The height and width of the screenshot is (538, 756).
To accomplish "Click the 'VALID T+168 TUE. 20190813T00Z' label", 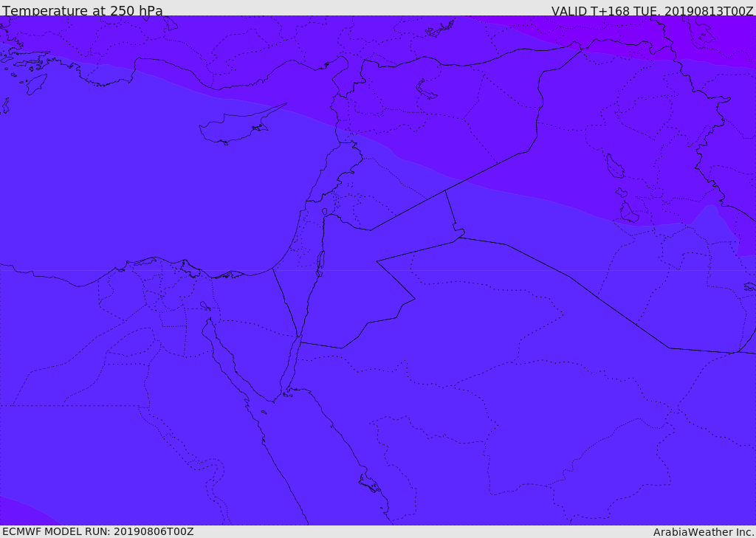I will tap(653, 10).
